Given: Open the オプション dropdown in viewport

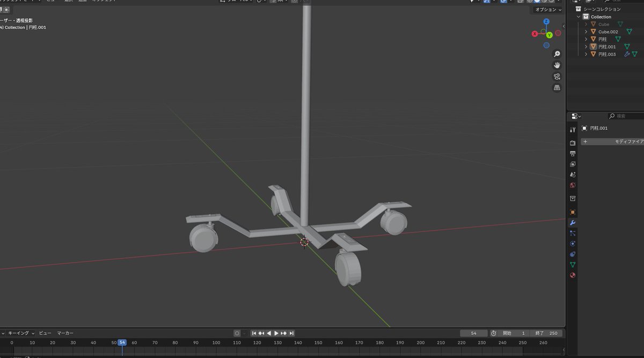Looking at the screenshot, I should point(548,10).
